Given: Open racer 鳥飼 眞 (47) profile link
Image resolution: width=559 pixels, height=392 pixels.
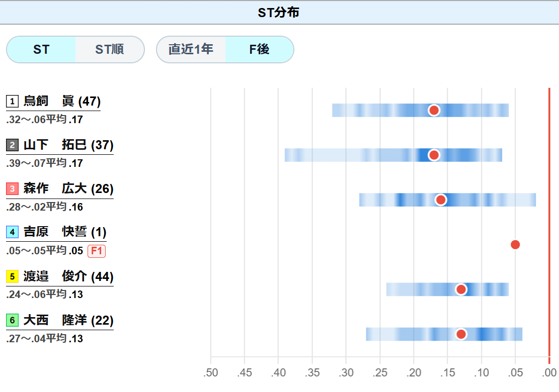Looking at the screenshot, I should 62,101.
